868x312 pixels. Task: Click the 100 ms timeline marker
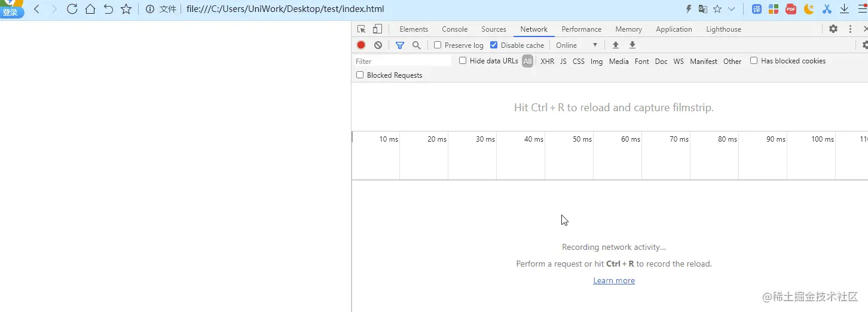pyautogui.click(x=823, y=139)
